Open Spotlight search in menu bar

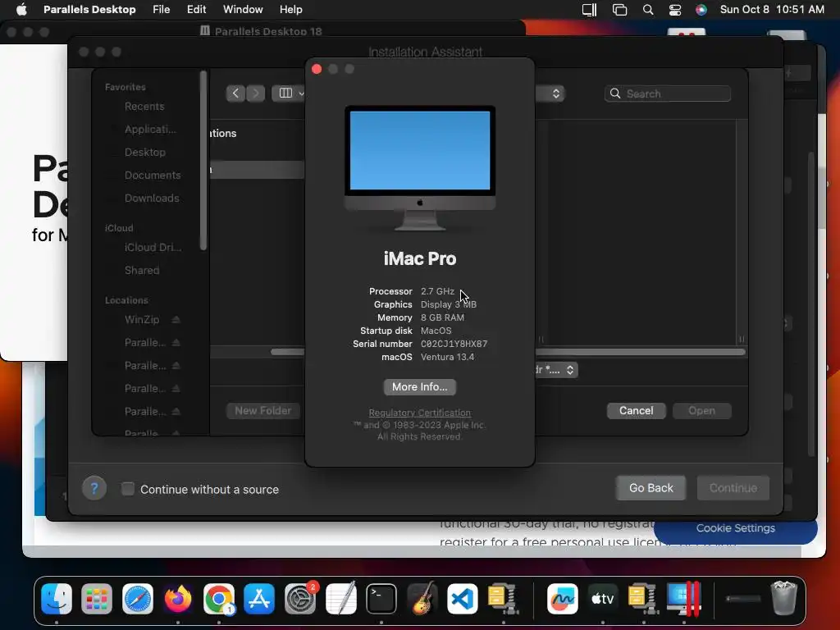click(x=648, y=9)
